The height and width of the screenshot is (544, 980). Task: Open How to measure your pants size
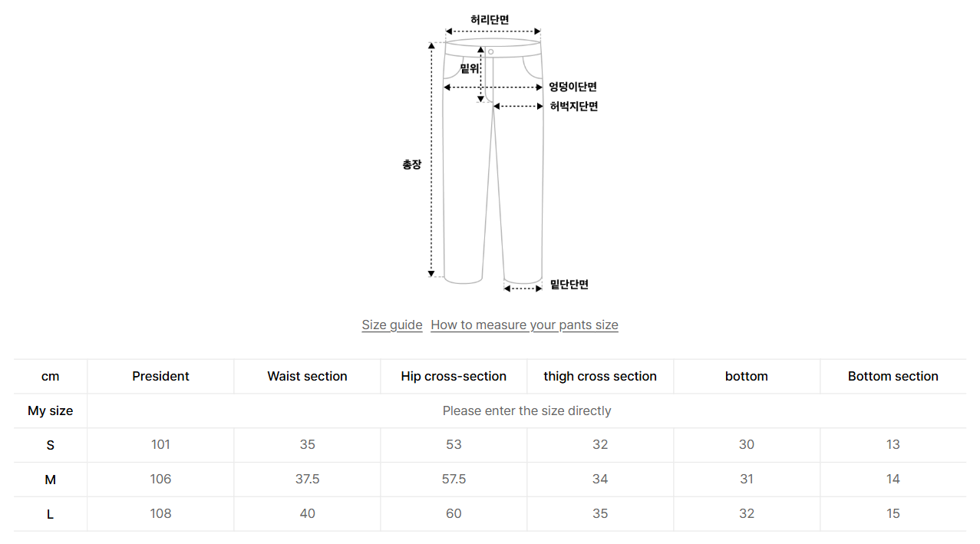pyautogui.click(x=524, y=325)
